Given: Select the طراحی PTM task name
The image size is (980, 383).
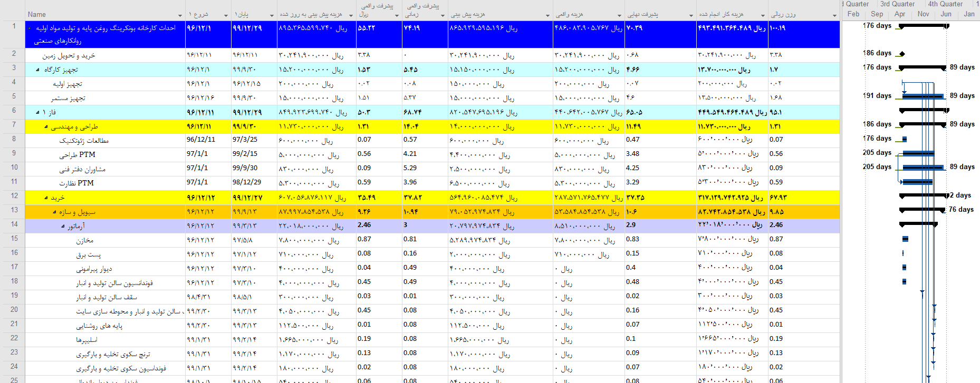Looking at the screenshot, I should 77,155.
